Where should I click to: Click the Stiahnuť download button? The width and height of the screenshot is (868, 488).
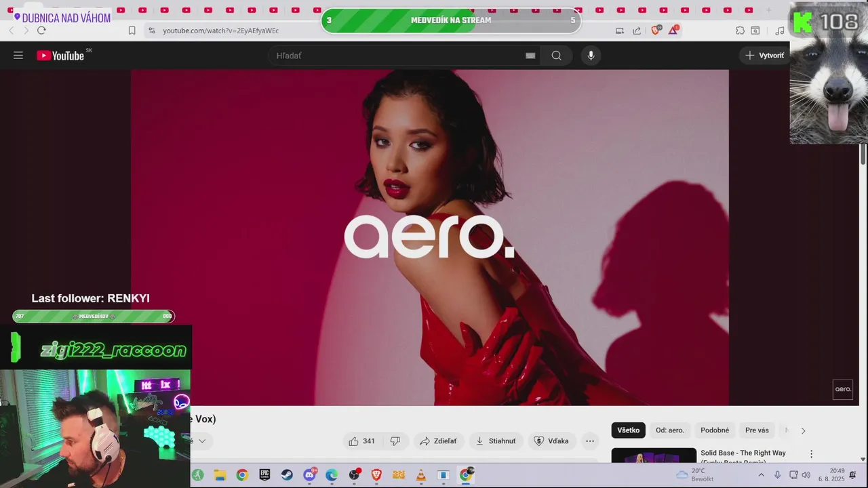coord(496,441)
